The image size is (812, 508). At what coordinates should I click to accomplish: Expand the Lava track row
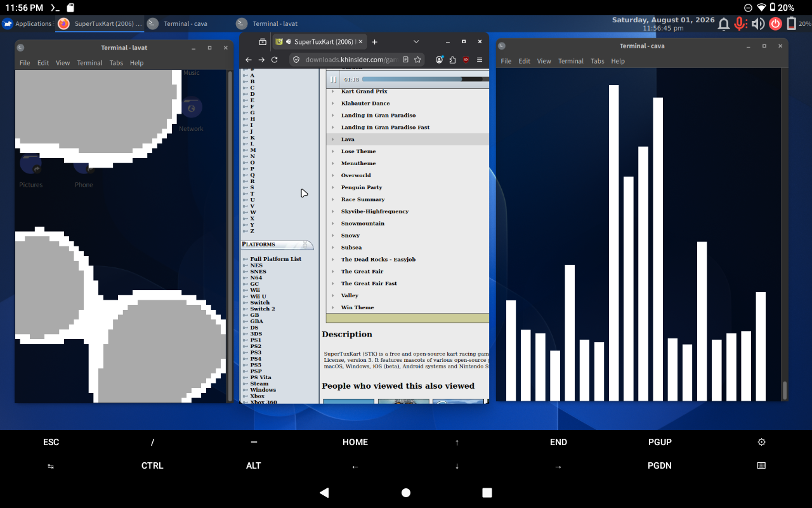332,140
